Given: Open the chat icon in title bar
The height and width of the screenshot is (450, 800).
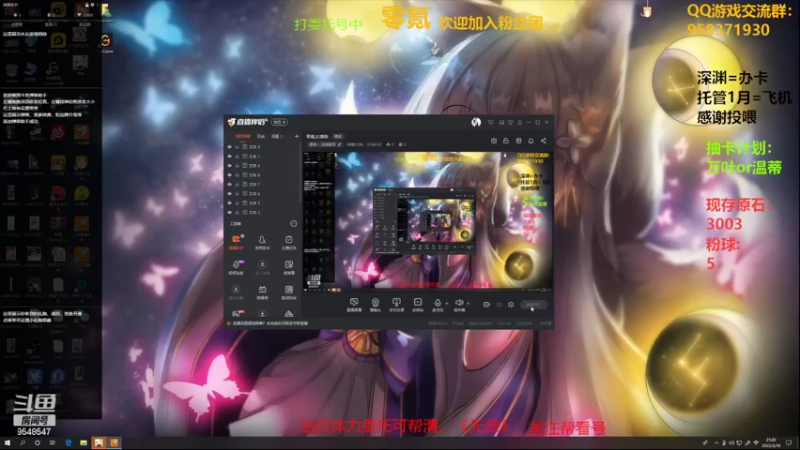Looking at the screenshot, I should click(x=502, y=122).
